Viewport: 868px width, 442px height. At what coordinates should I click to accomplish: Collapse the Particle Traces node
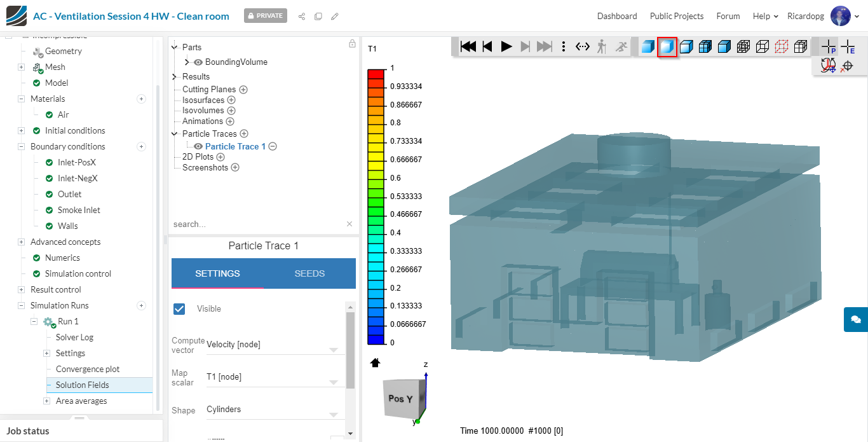pyautogui.click(x=175, y=134)
